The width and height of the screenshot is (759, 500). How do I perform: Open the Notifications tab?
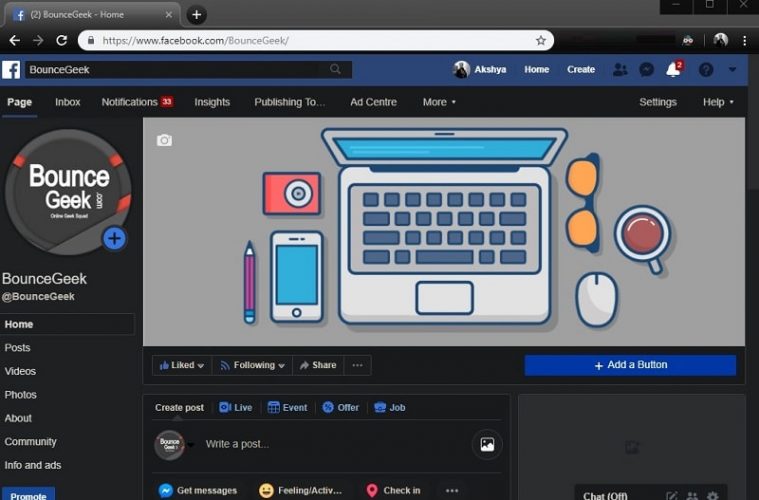(x=137, y=102)
